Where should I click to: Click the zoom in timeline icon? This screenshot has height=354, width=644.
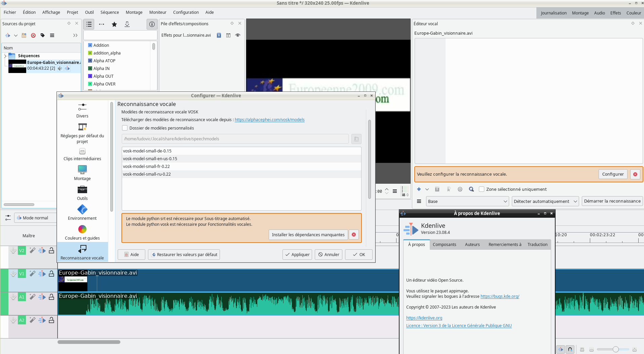click(x=635, y=349)
